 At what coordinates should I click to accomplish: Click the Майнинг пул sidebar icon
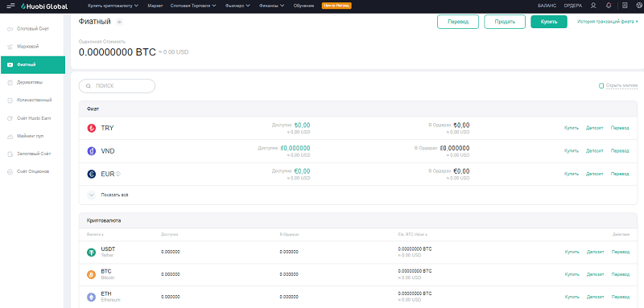pos(10,136)
